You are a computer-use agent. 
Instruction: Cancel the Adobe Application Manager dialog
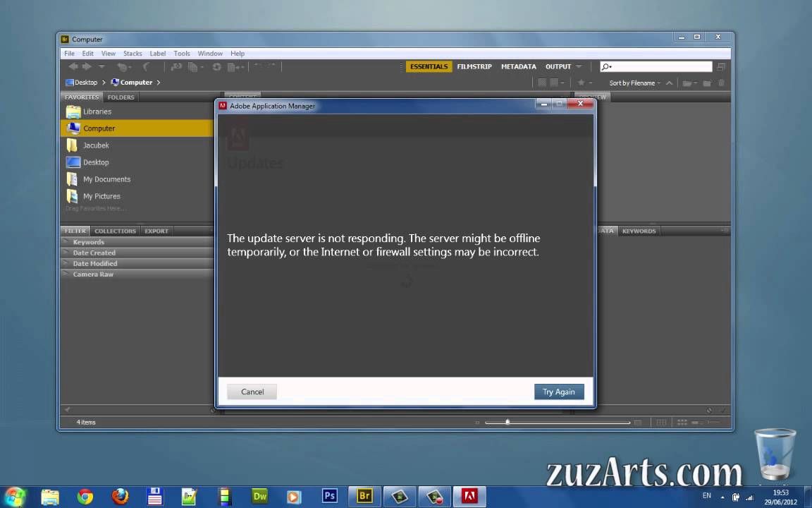tap(252, 392)
